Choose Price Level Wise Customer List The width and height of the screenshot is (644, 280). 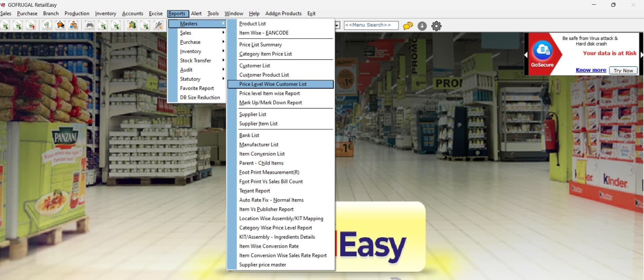[x=280, y=84]
